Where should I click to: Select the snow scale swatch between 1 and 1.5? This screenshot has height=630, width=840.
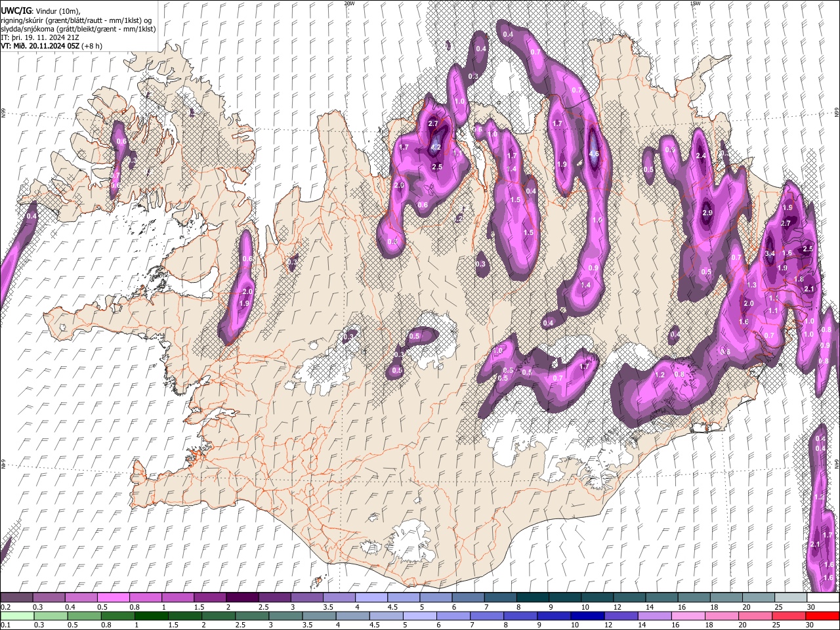178,598
